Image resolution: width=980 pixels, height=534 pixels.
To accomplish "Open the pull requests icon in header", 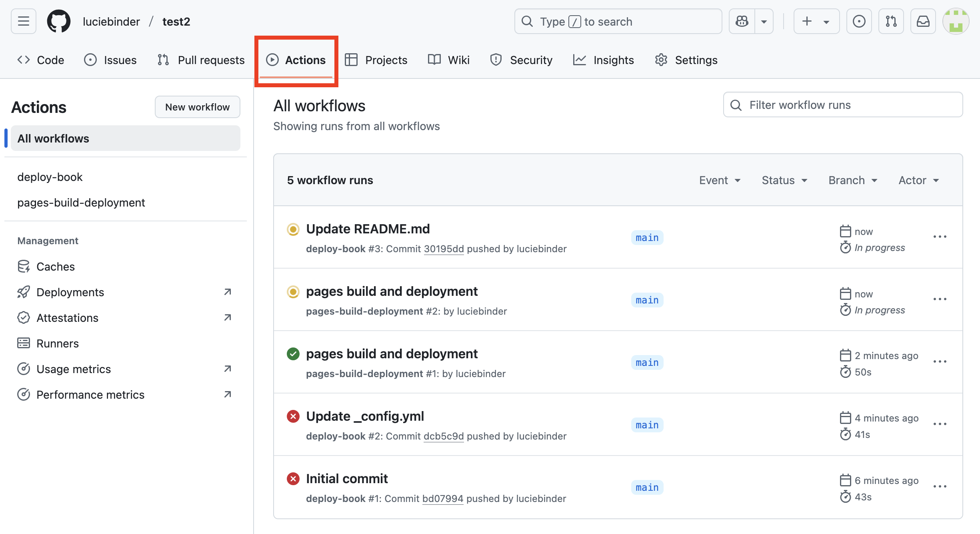I will [891, 21].
